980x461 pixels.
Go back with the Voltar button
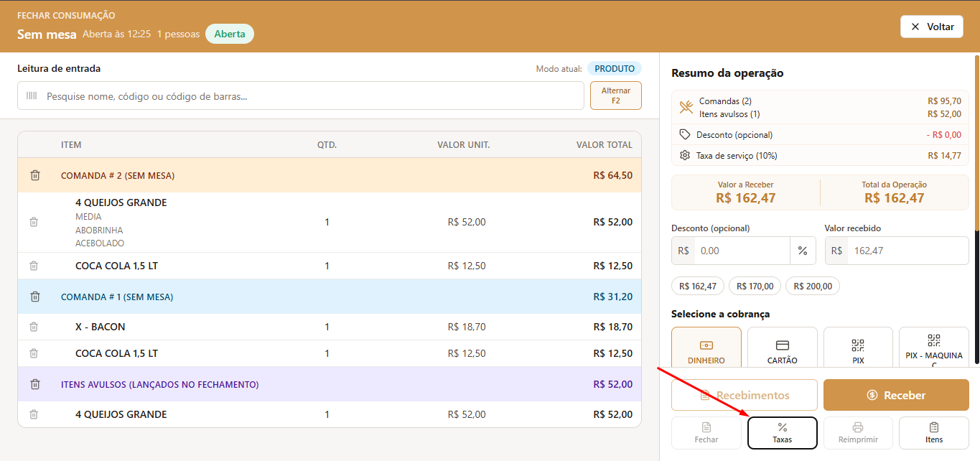point(932,27)
